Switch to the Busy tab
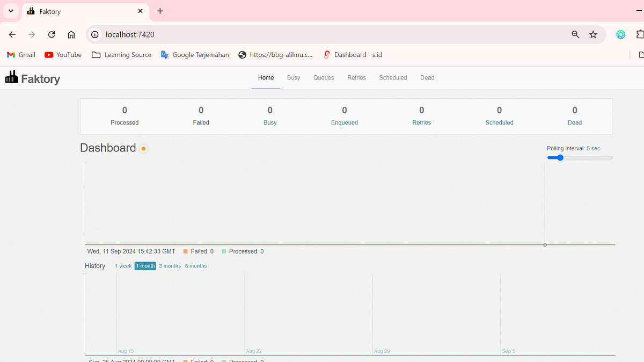Screen dimensions: 644x362 point(294,78)
